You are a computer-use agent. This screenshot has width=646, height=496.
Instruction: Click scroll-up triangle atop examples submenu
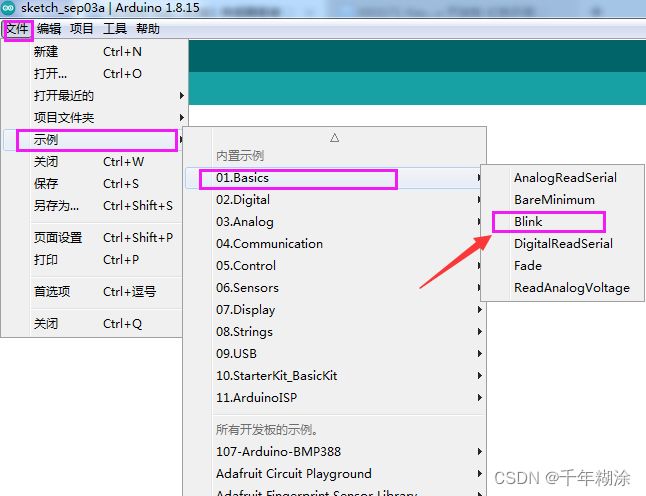click(335, 138)
